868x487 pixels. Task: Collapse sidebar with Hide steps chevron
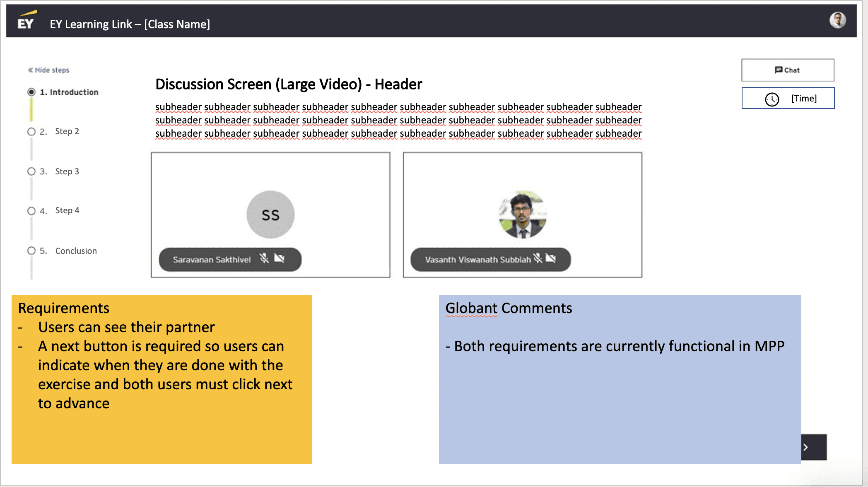click(x=31, y=70)
